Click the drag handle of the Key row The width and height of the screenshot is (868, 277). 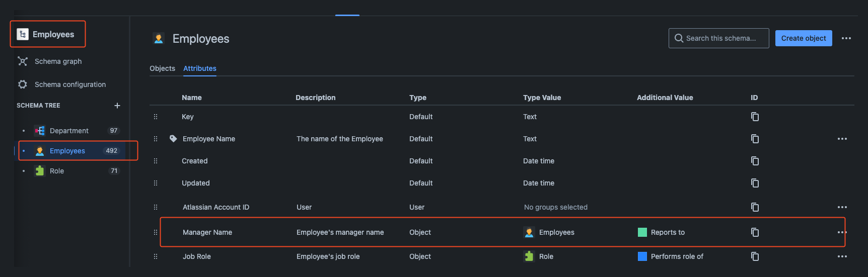pyautogui.click(x=156, y=117)
